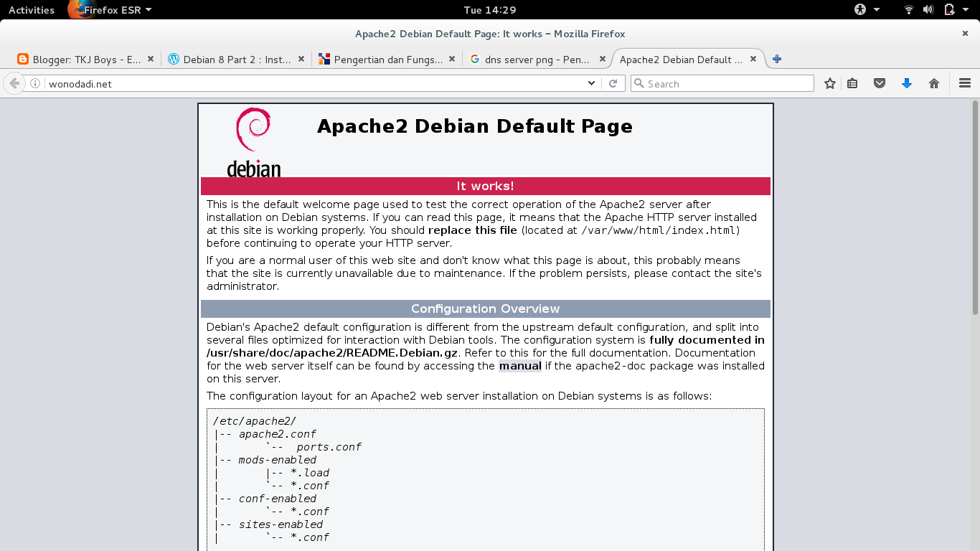Click the vertical page scrollbar
The height and width of the screenshot is (551, 980).
(x=975, y=207)
